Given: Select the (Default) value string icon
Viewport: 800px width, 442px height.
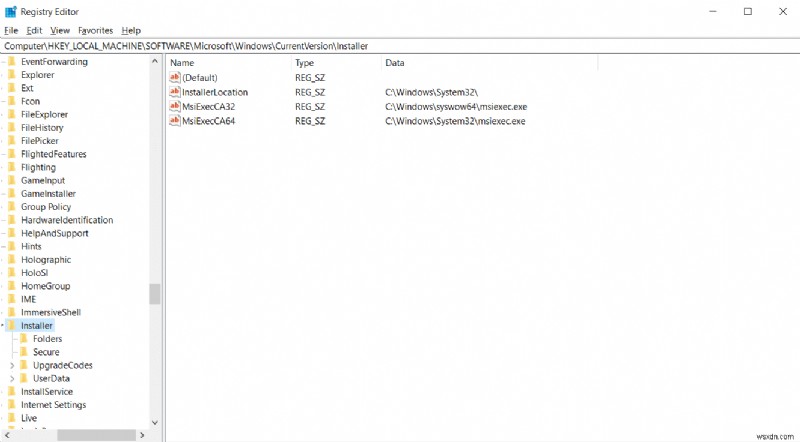Looking at the screenshot, I should 174,77.
